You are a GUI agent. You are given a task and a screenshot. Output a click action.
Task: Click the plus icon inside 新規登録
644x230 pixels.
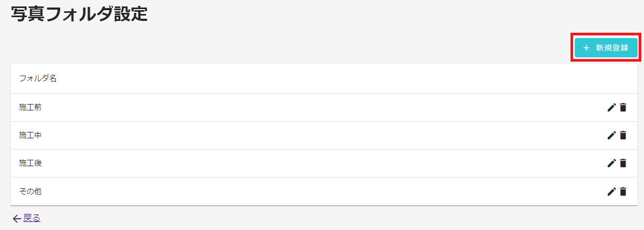click(x=586, y=48)
